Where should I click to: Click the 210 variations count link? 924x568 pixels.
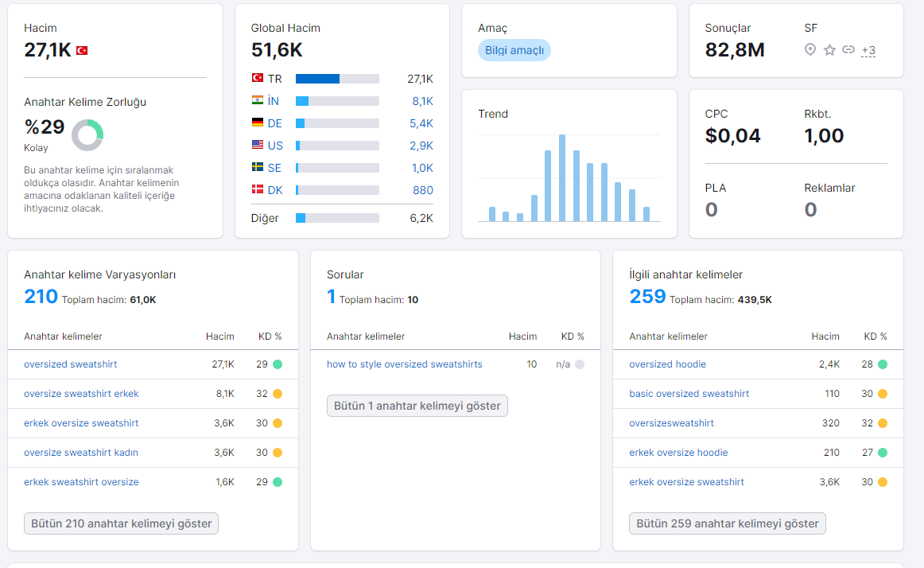(41, 296)
